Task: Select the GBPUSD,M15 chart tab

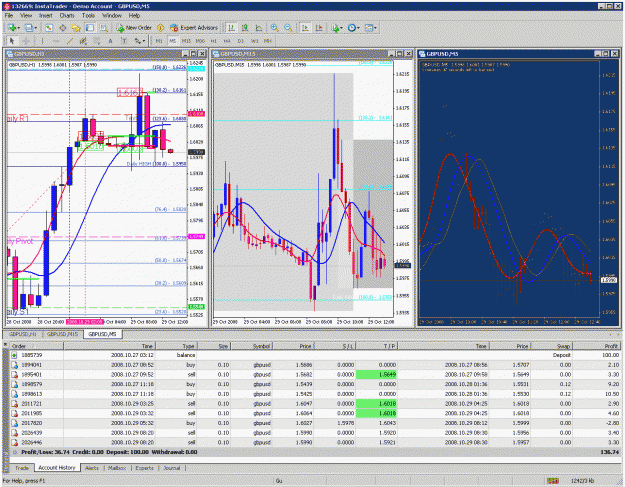Action: point(62,334)
